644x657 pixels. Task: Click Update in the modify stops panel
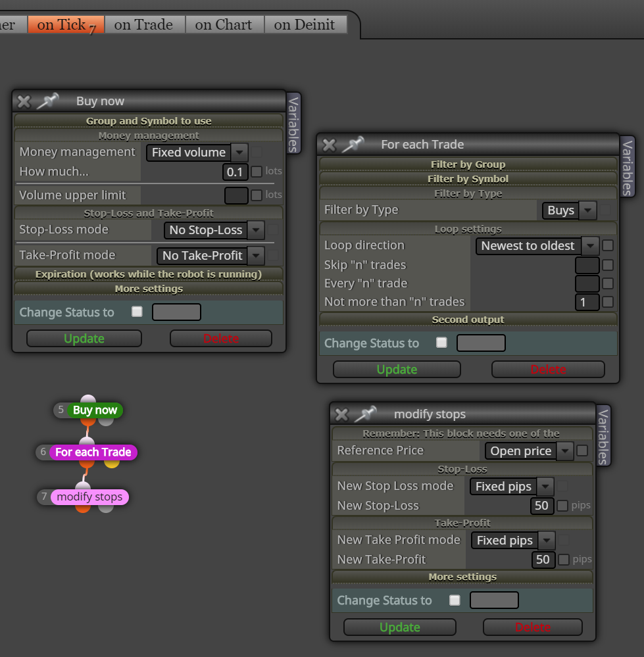(x=400, y=627)
